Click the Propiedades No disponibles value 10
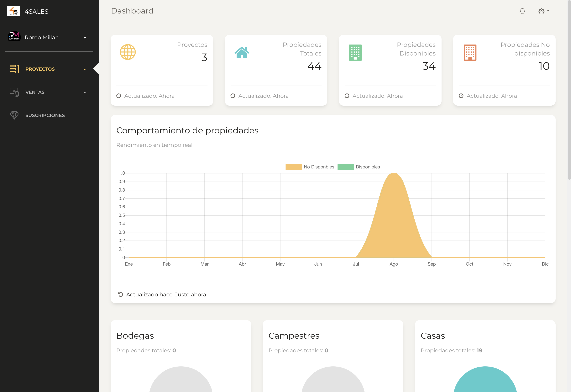The image size is (571, 392). [x=544, y=66]
